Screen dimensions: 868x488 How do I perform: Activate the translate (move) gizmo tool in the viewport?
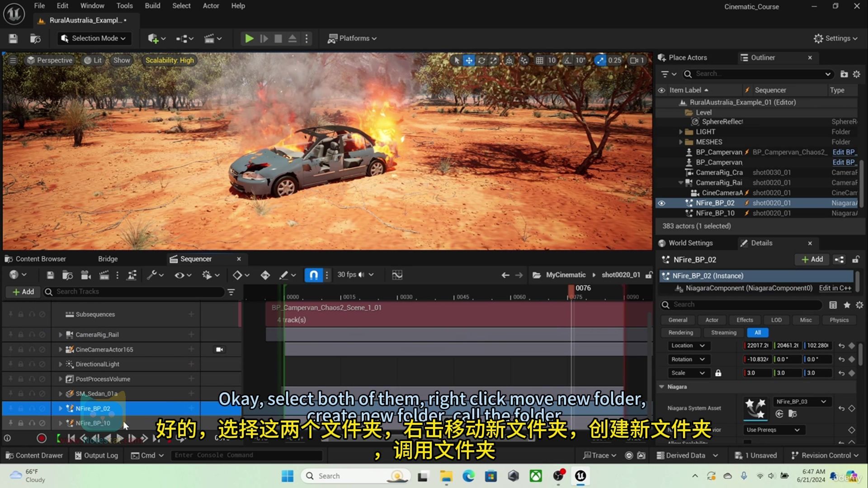(x=469, y=60)
